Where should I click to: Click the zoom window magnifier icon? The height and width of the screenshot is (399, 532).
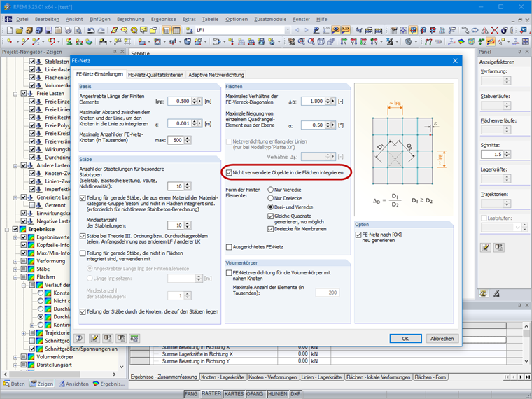point(301,42)
